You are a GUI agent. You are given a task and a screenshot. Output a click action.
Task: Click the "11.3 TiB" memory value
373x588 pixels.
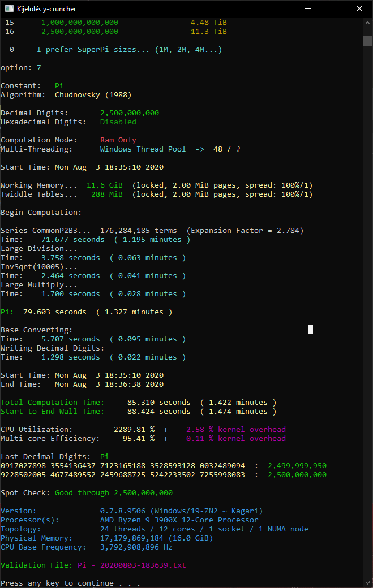(x=209, y=32)
